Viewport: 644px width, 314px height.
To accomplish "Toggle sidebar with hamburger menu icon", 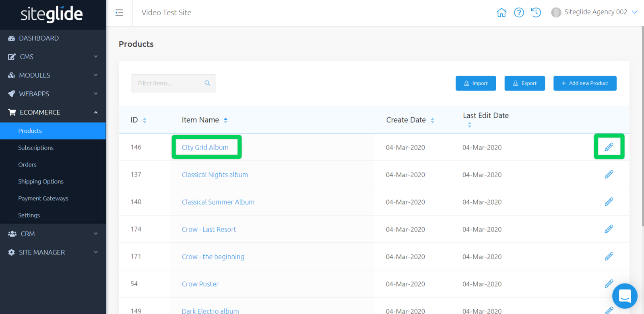I will (119, 12).
